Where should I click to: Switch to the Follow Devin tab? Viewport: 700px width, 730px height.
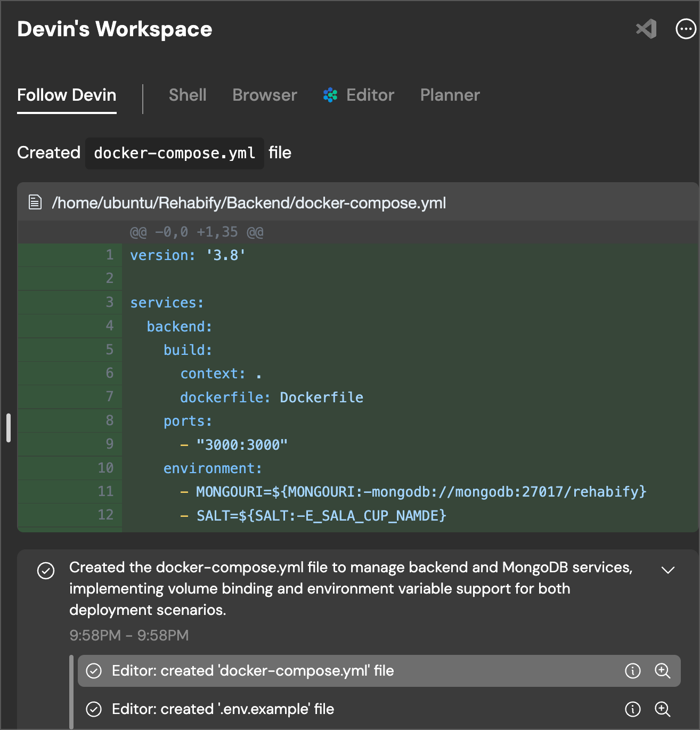pos(67,95)
